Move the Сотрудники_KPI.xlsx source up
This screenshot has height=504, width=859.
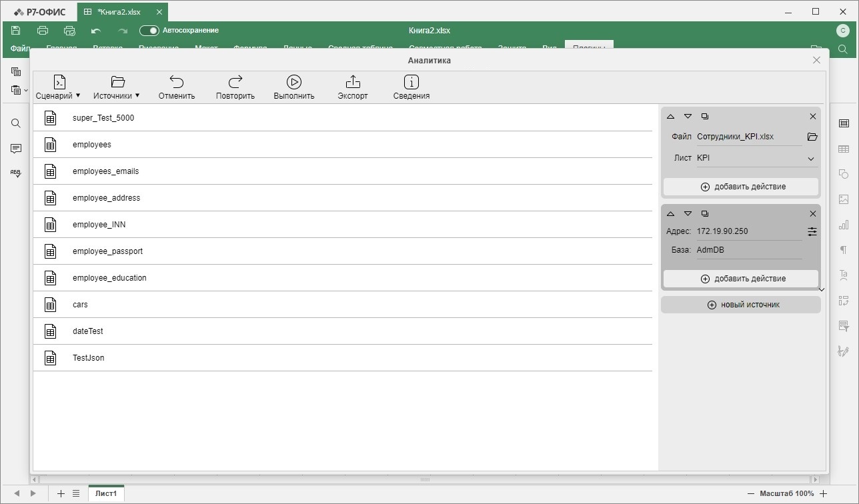point(670,116)
